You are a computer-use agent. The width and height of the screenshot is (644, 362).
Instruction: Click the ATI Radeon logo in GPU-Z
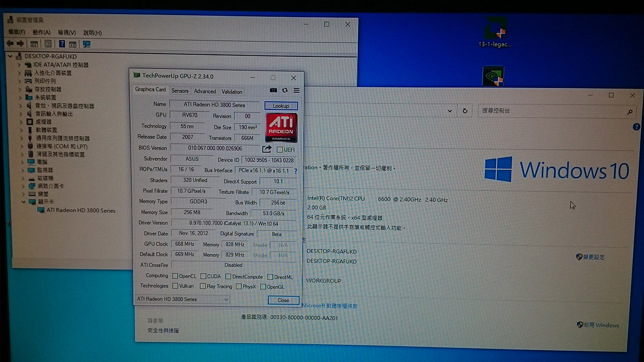(281, 128)
